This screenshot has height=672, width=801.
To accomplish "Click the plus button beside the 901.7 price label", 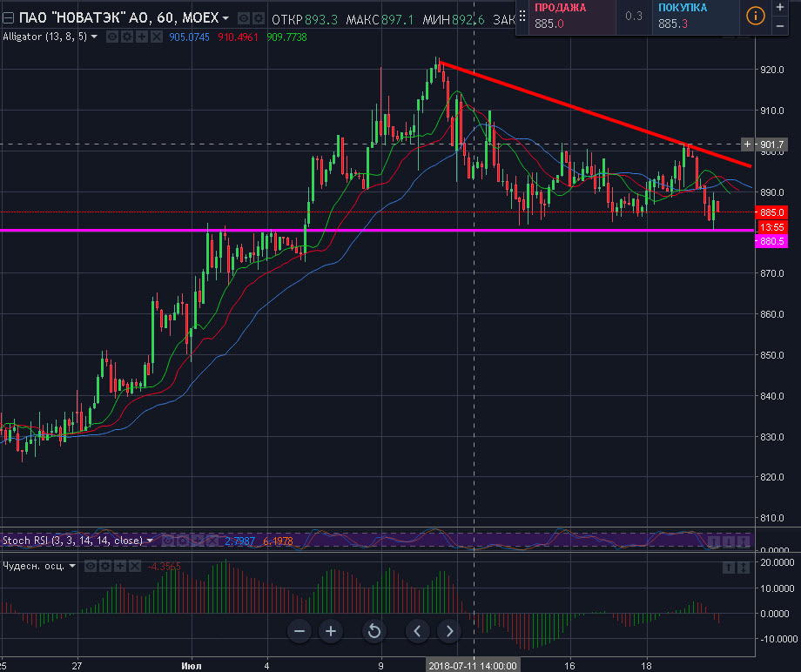I will point(747,144).
